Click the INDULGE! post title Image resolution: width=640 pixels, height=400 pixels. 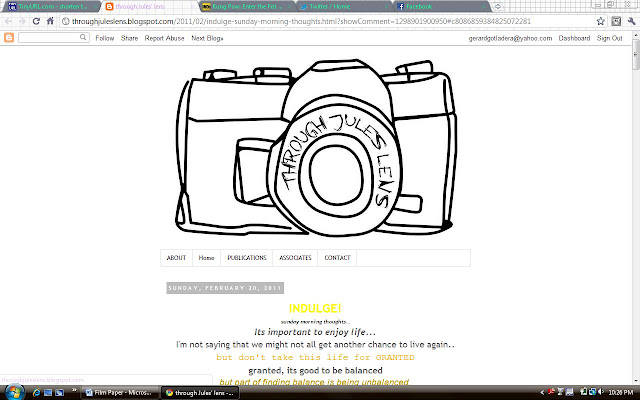tap(315, 308)
